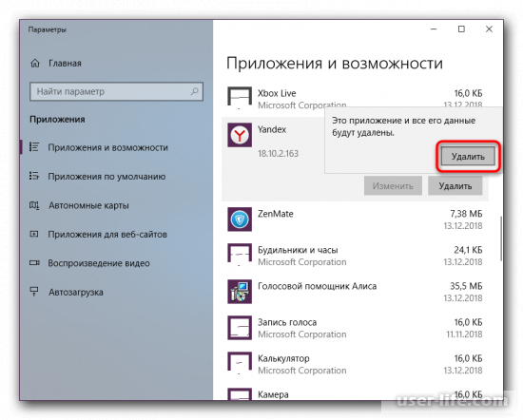Click the Найти параметр search field
Viewport: 523px width, 420px height.
pos(116,91)
